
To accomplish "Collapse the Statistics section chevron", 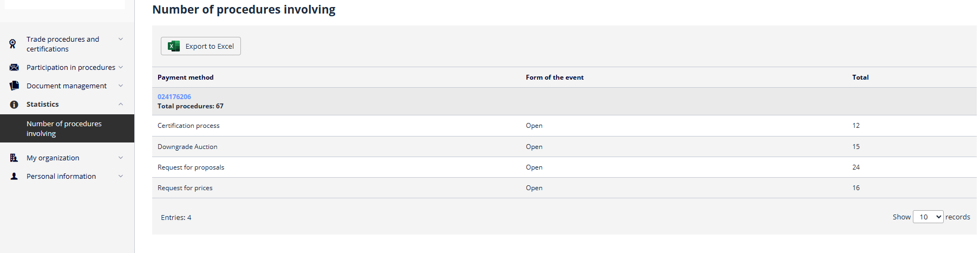I will (x=121, y=104).
